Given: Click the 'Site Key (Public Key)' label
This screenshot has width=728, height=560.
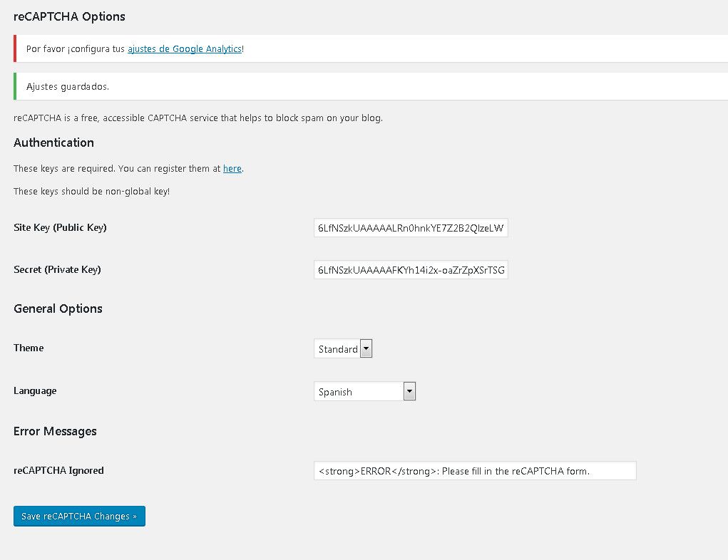Looking at the screenshot, I should click(x=60, y=227).
